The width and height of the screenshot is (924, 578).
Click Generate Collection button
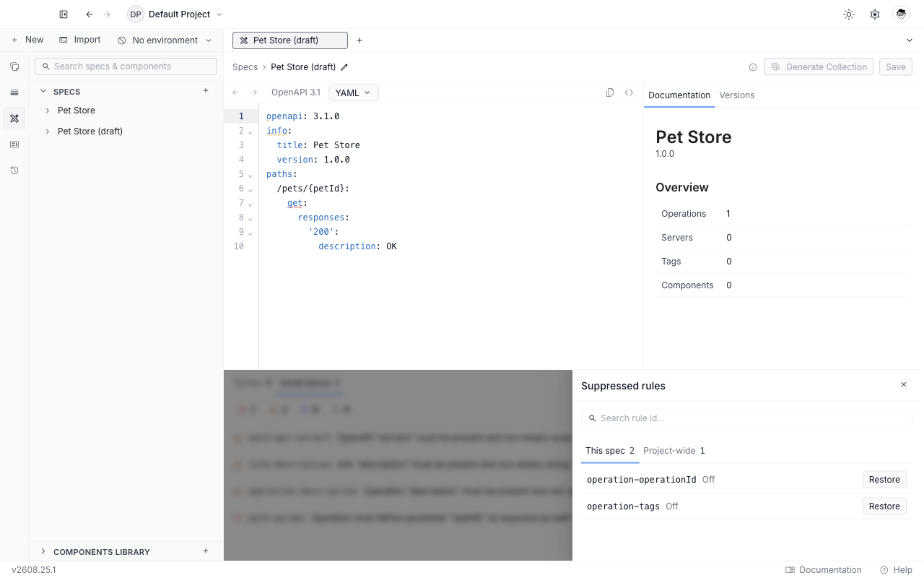819,67
